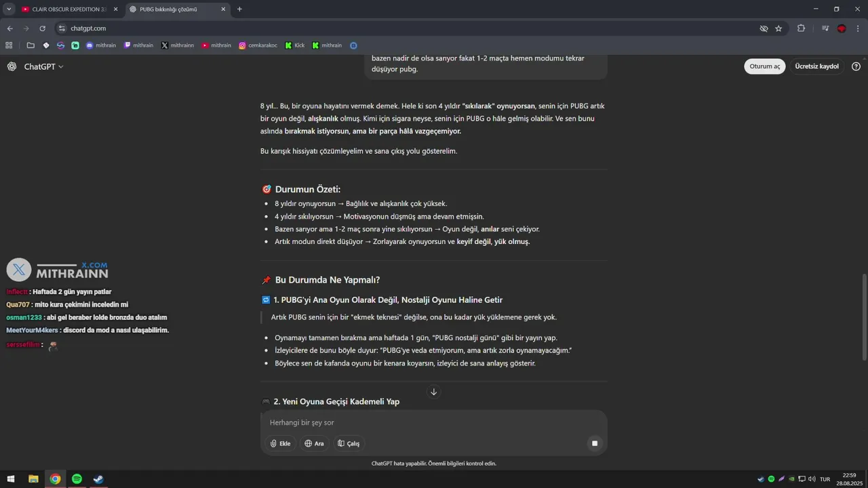This screenshot has height=488, width=868.
Task: Open File Explorer from taskbar
Action: (33, 479)
